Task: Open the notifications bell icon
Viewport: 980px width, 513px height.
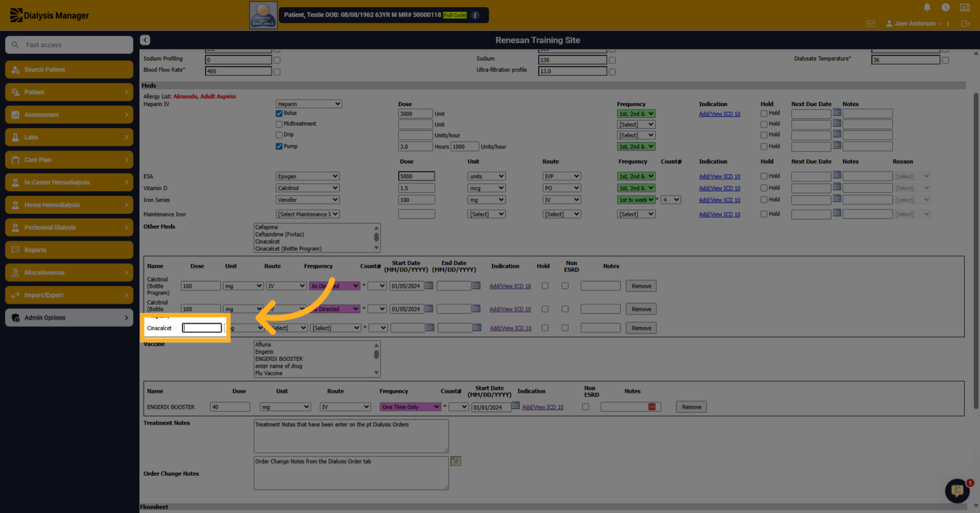Action: (927, 7)
